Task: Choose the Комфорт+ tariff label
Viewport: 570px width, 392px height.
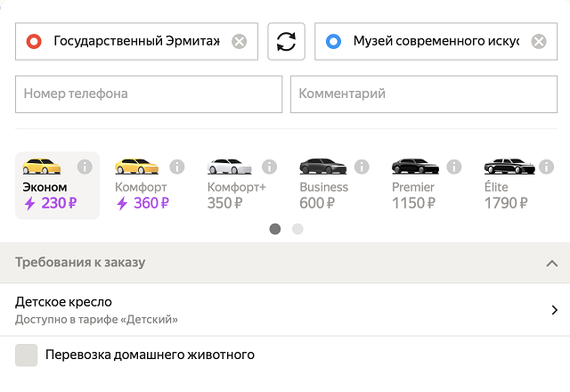Action: click(x=237, y=187)
